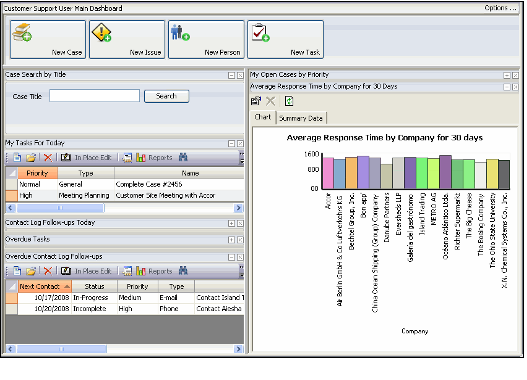Click Overdue Follow-ups scroll left arrow
The height and width of the screenshot is (380, 527).
10,349
